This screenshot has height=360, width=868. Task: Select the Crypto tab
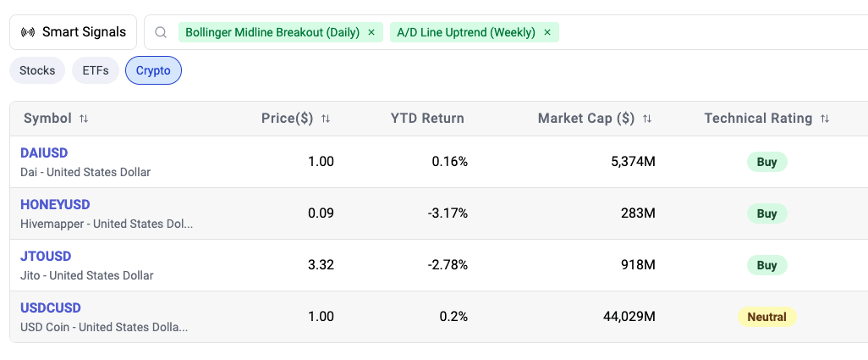[153, 70]
